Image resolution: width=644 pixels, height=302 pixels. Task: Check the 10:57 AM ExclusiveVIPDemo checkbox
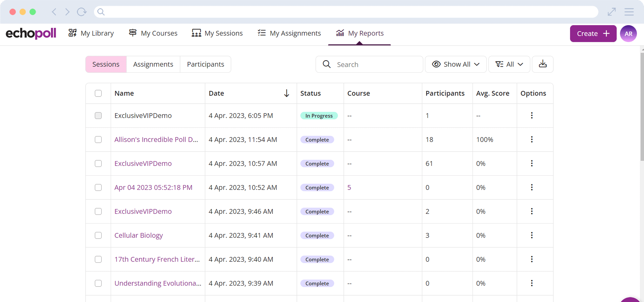98,163
